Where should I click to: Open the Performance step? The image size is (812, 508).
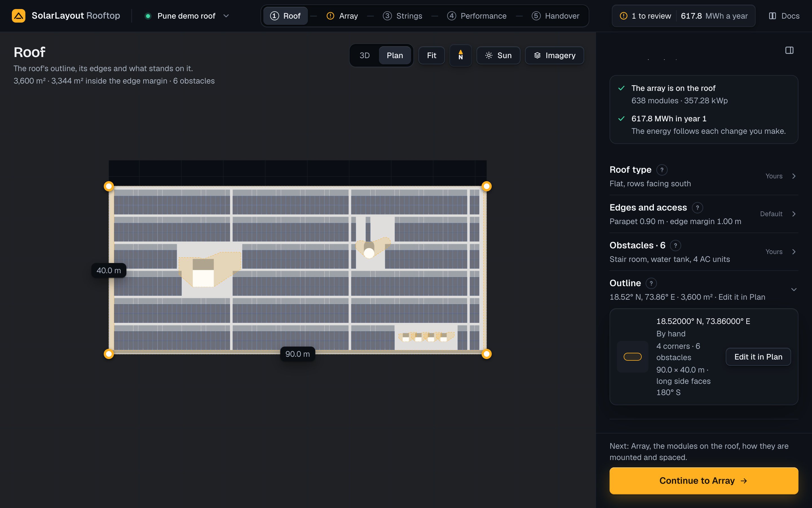[477, 16]
